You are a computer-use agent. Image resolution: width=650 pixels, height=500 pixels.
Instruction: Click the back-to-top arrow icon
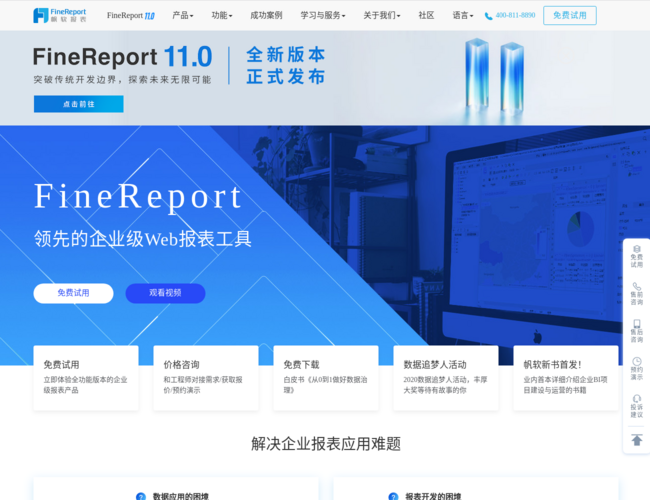[x=637, y=440]
